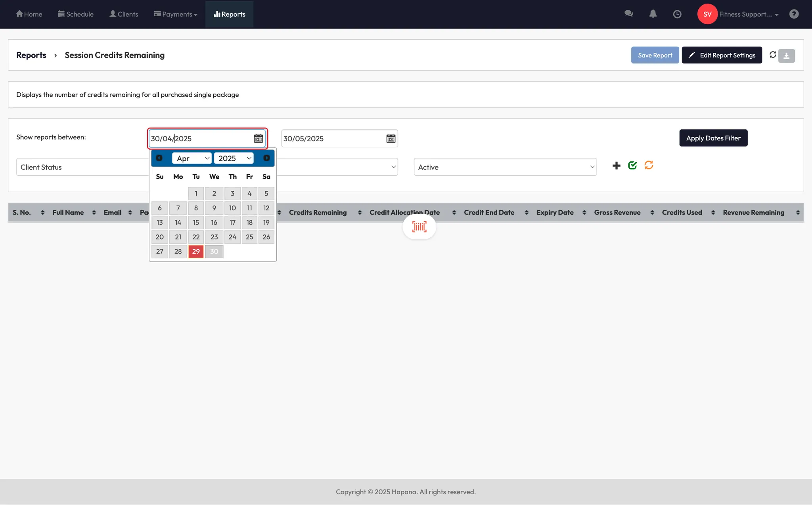Click the clock history icon
The height and width of the screenshot is (505, 812).
[x=677, y=14]
